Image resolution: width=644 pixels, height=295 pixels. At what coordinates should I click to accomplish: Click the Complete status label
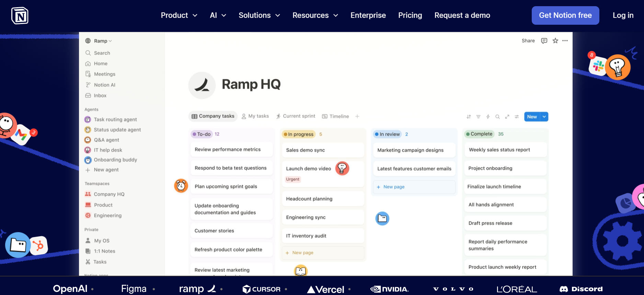[479, 134]
